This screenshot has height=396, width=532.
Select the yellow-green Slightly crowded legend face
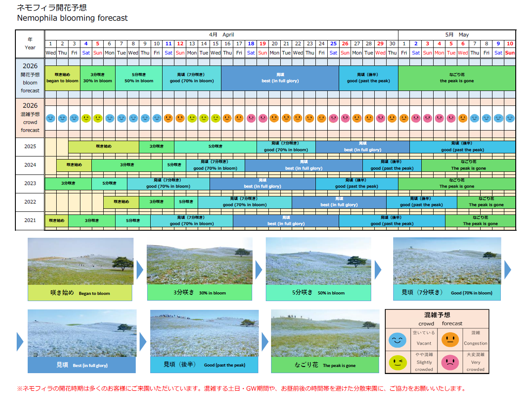(398, 362)
